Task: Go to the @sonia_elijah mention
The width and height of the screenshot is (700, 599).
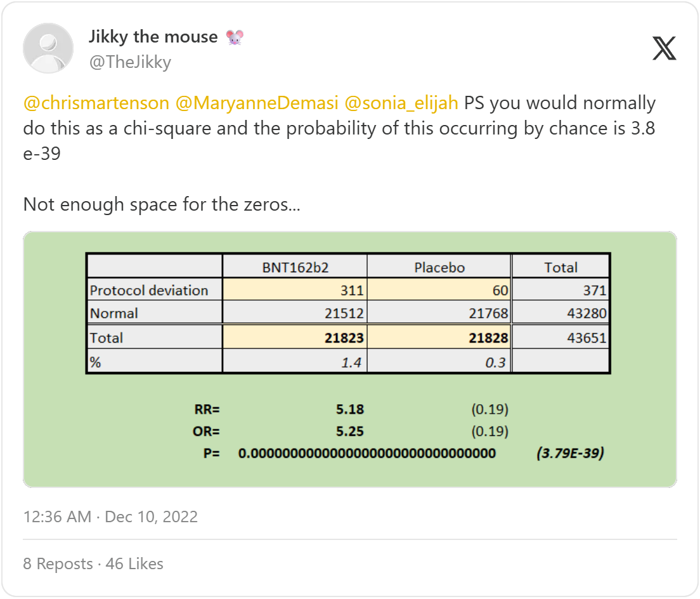Action: click(x=401, y=103)
